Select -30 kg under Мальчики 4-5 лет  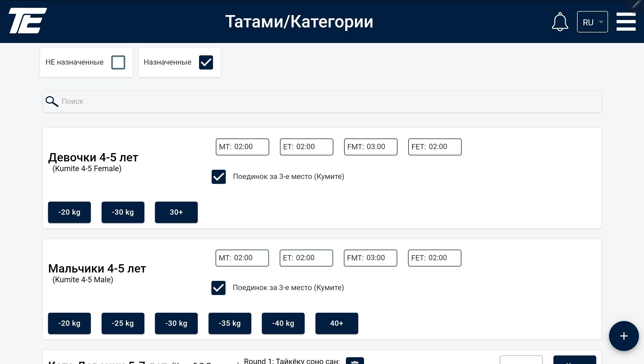coord(176,323)
